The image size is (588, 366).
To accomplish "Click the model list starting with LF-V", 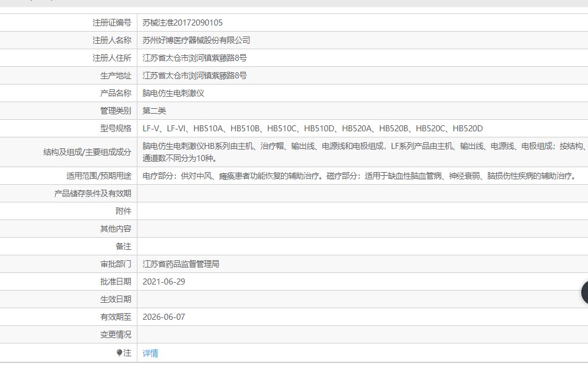I will click(313, 129).
